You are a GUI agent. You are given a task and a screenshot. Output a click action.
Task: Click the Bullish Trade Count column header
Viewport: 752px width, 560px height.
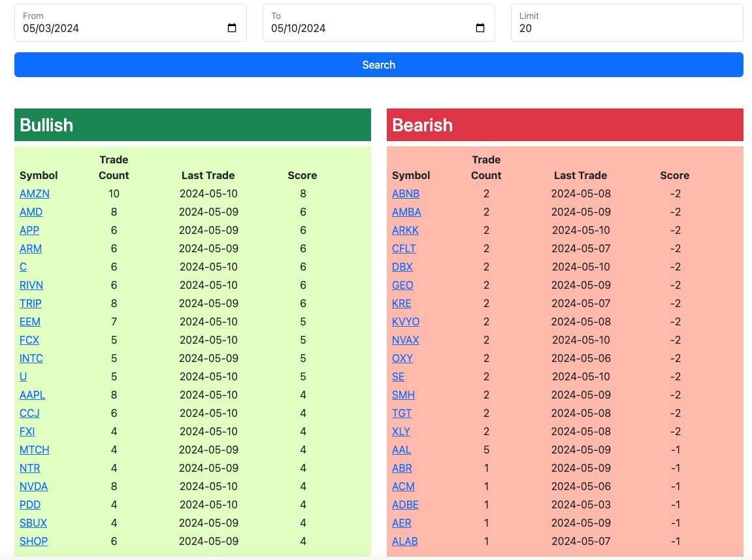pos(114,167)
